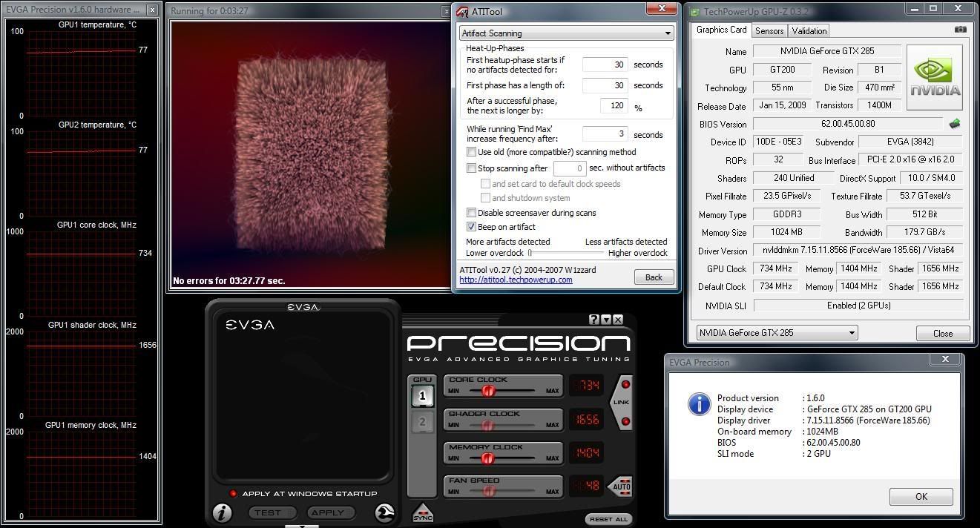The height and width of the screenshot is (528, 980).
Task: Open the Validation tab in GPU-Z
Action: pos(809,30)
